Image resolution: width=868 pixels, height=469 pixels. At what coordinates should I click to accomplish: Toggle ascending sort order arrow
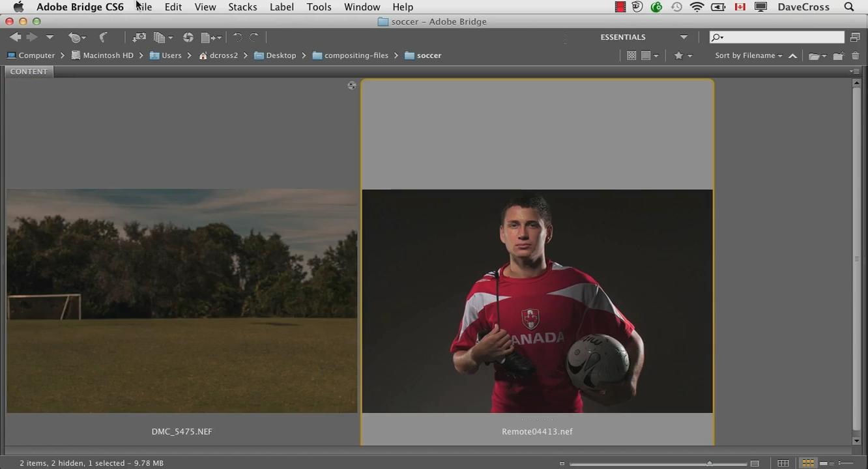tap(792, 56)
